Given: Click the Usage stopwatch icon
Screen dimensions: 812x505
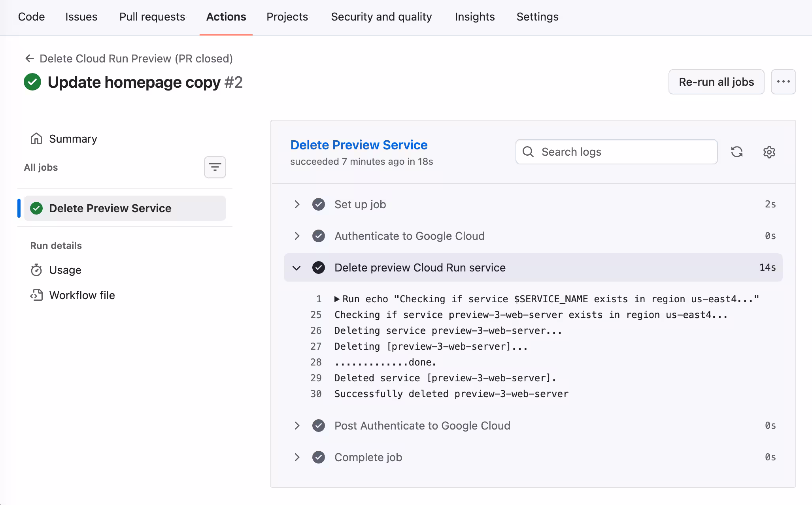Looking at the screenshot, I should coord(36,270).
